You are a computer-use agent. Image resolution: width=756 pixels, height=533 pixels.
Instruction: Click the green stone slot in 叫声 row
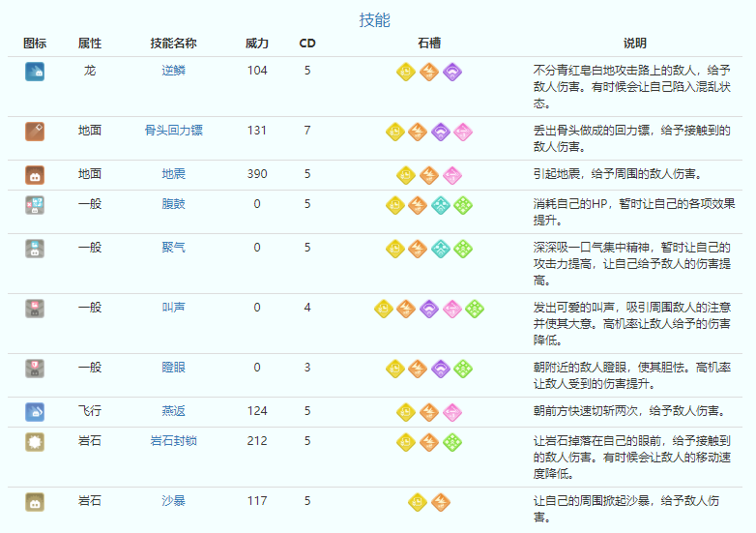tap(474, 309)
